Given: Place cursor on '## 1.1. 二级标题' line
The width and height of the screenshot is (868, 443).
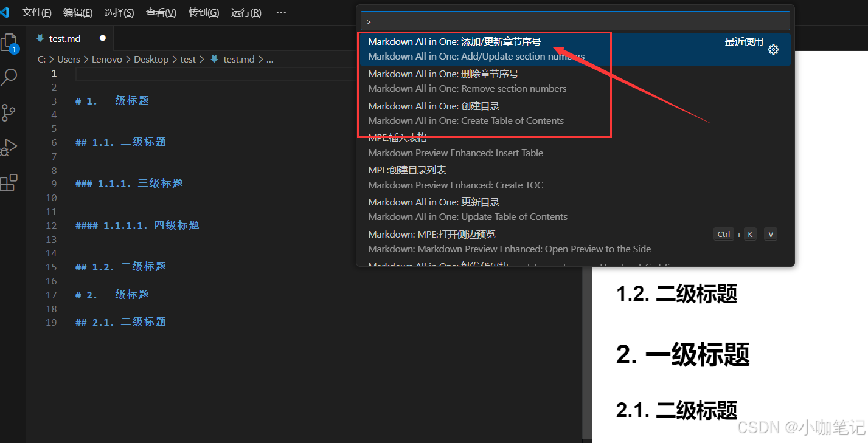Looking at the screenshot, I should (120, 142).
